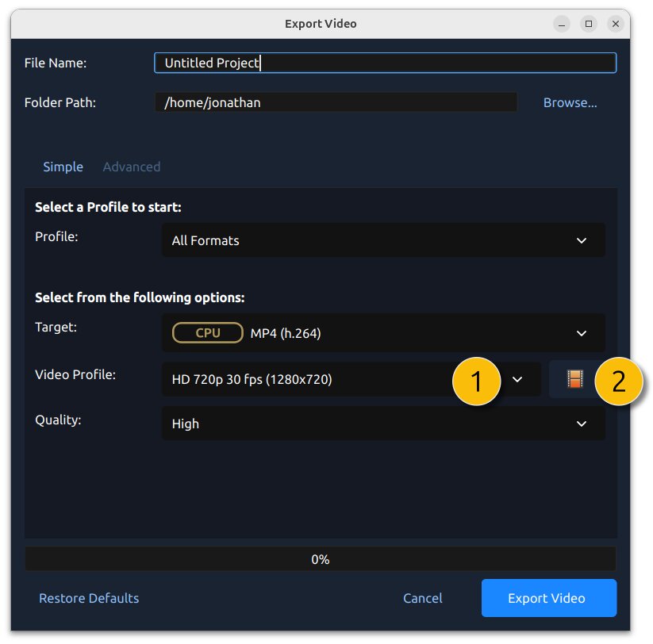Expand the Quality dropdown set to High
653x644 pixels.
coord(383,424)
